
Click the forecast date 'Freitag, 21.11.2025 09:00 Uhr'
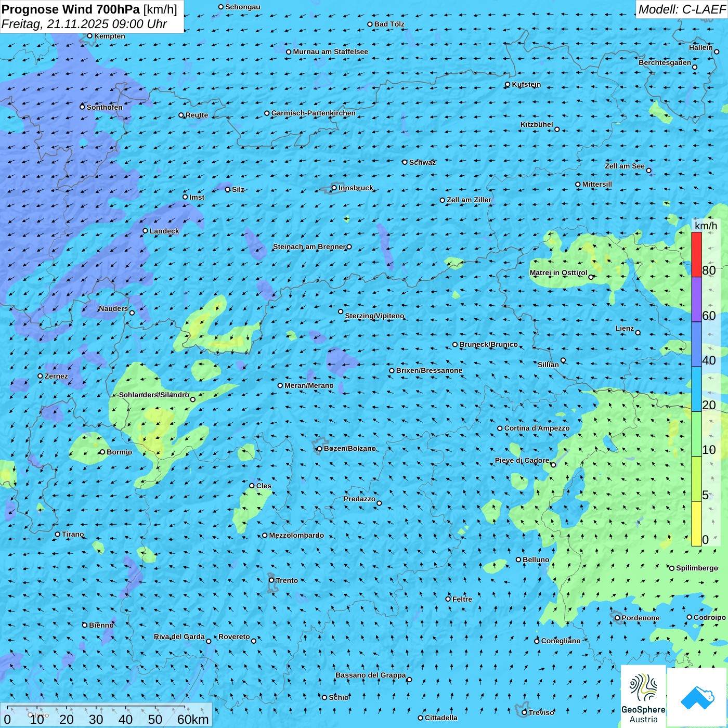click(x=84, y=24)
